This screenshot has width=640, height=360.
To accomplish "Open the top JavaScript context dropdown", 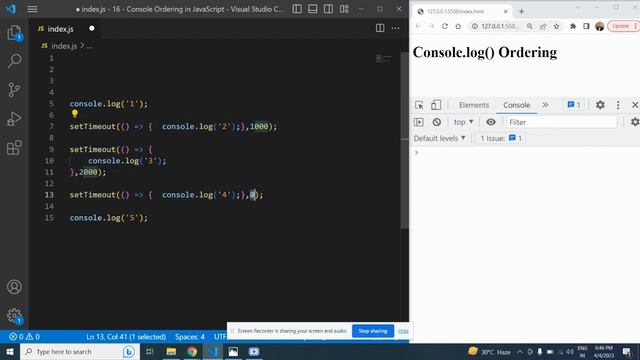I will (x=464, y=122).
